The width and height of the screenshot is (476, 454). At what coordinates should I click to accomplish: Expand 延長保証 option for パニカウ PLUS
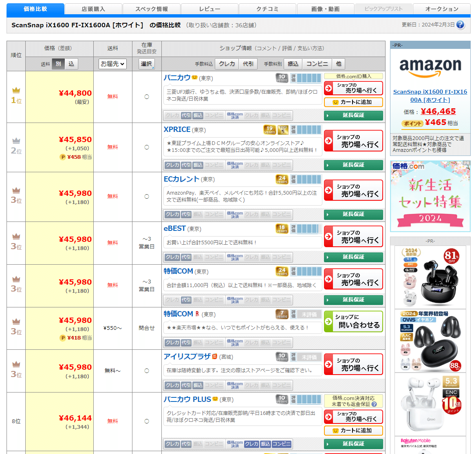(353, 444)
